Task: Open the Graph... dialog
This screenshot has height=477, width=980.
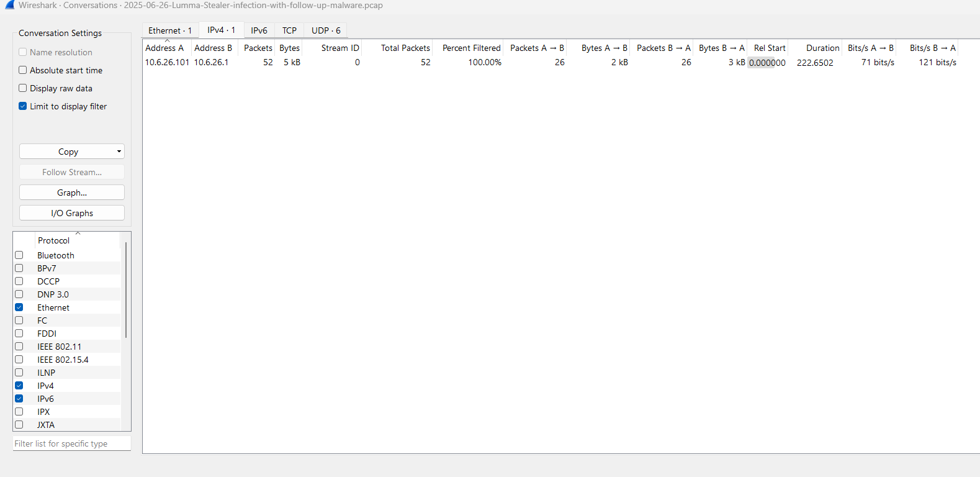Action: pos(72,193)
